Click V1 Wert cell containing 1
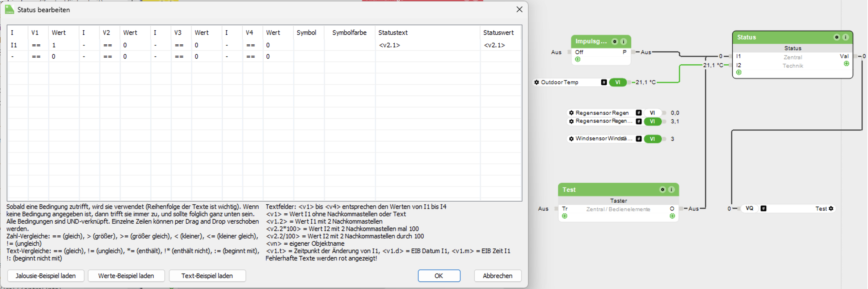Image resolution: width=868 pixels, height=289 pixels. (x=64, y=45)
